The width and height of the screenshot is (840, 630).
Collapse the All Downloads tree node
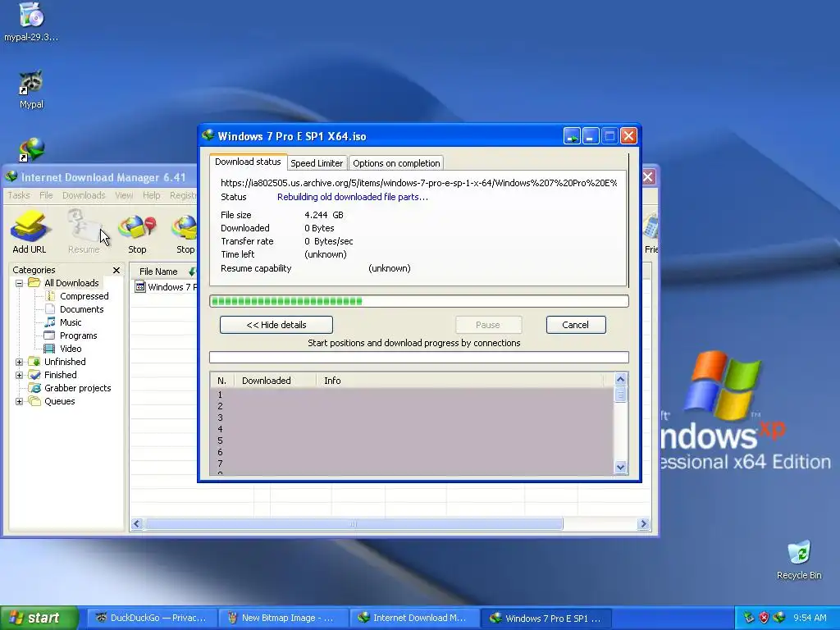[x=20, y=283]
